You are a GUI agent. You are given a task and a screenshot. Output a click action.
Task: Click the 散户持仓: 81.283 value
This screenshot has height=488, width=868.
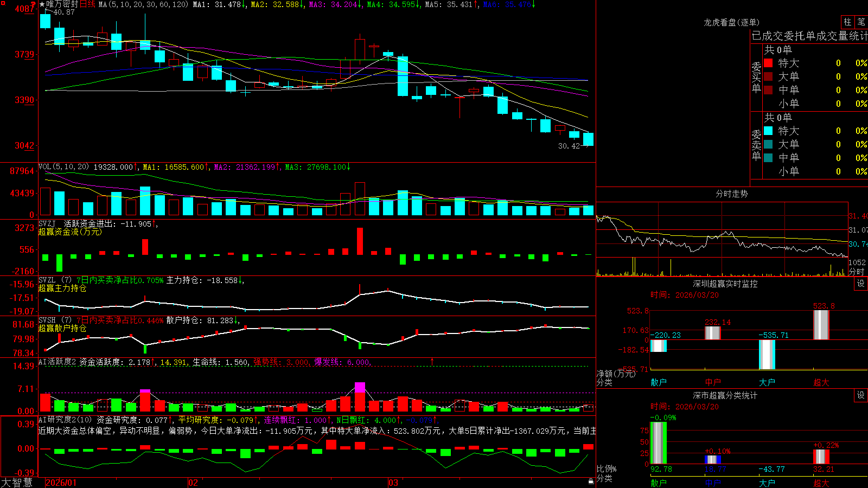click(x=200, y=320)
